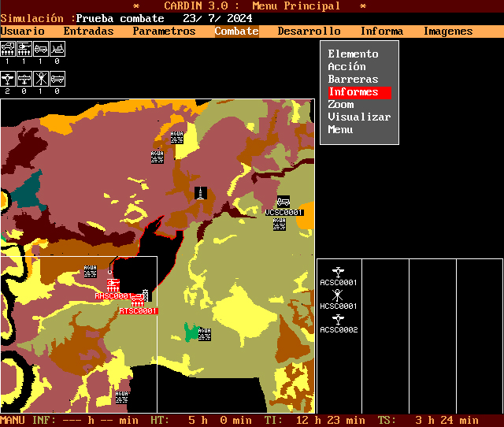Screen dimensions: 504x427
Task: Choose Visualizar in the Combate submenu
Action: click(359, 117)
